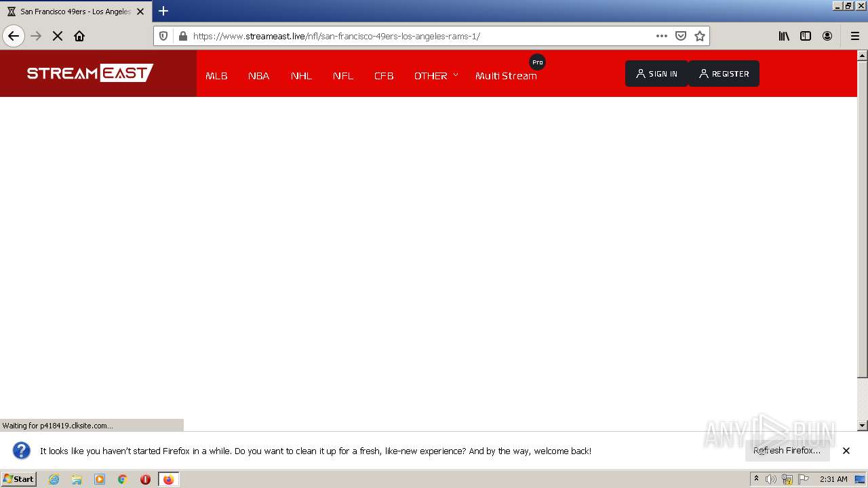Go to the StreamEast logo home

pos(90,73)
